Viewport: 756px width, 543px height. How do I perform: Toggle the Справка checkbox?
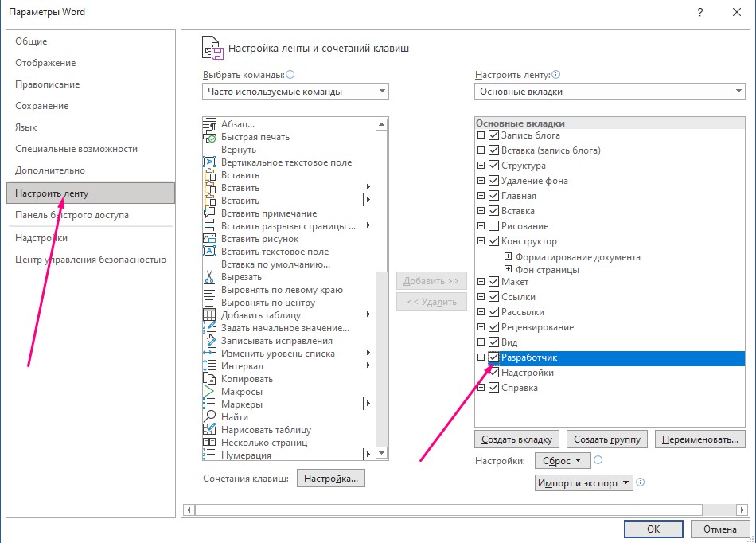[x=493, y=388]
